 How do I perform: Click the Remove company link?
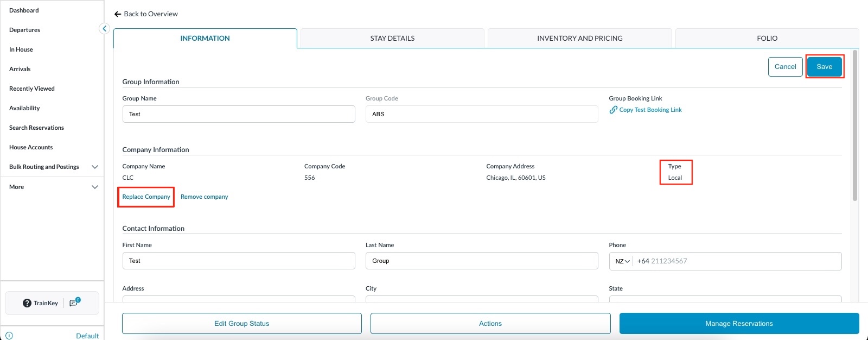pos(204,197)
